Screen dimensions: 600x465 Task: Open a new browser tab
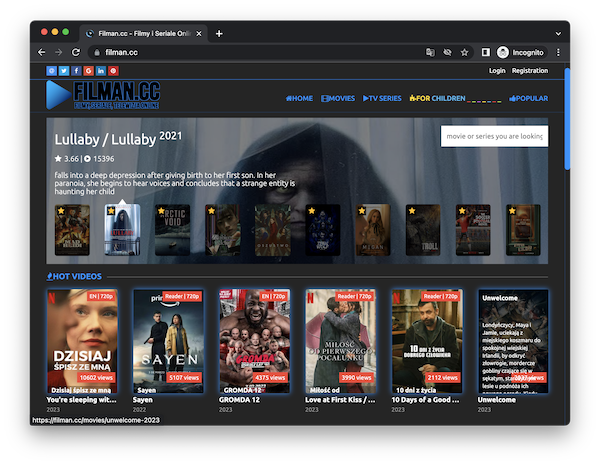click(219, 34)
